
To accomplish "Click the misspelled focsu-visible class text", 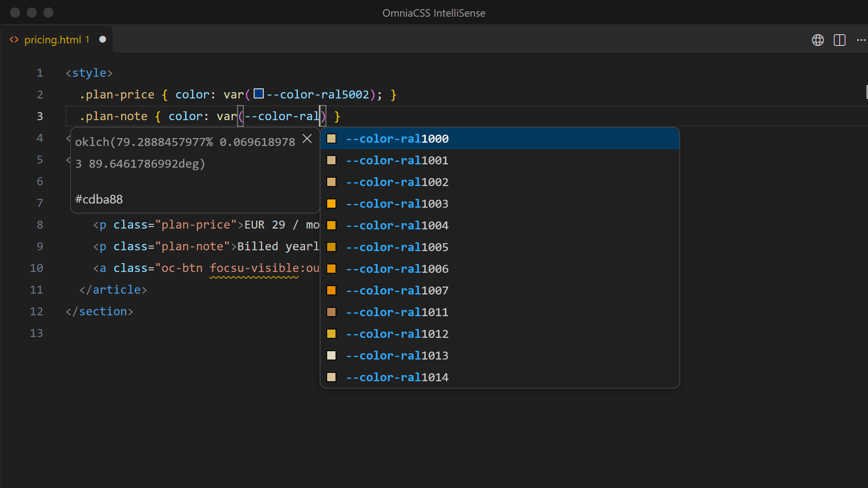I will point(254,268).
